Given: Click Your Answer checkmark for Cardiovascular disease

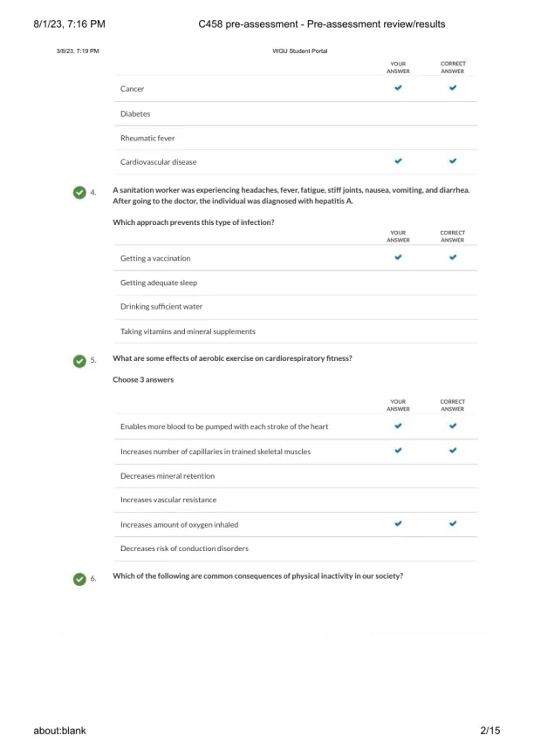Looking at the screenshot, I should [x=398, y=161].
